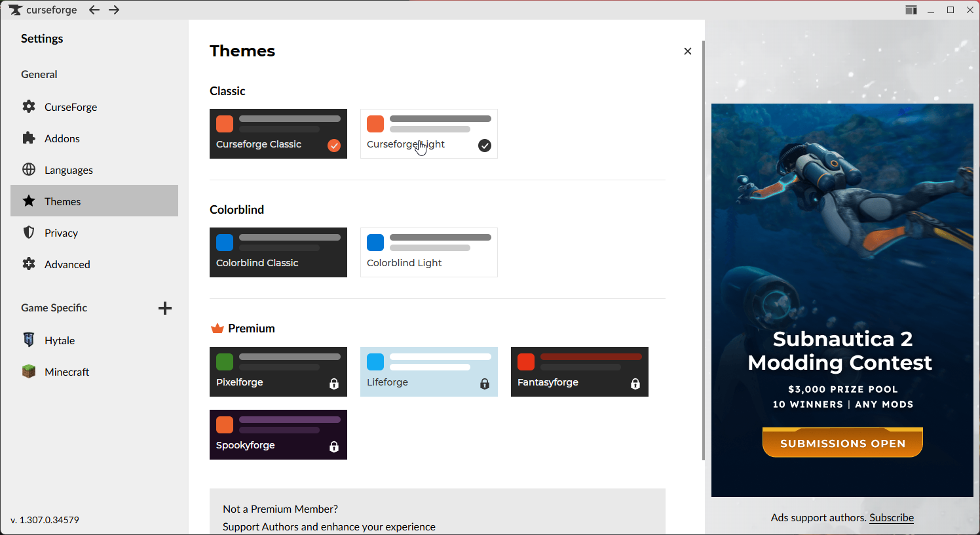The image size is (980, 535).
Task: Open Privacy settings page
Action: [94, 232]
